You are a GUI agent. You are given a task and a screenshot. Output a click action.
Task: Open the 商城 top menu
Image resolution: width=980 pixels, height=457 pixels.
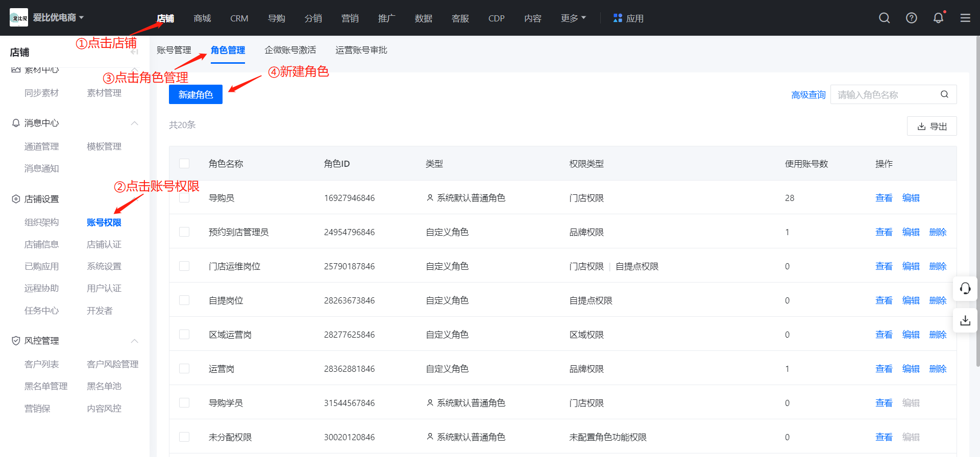(x=202, y=18)
